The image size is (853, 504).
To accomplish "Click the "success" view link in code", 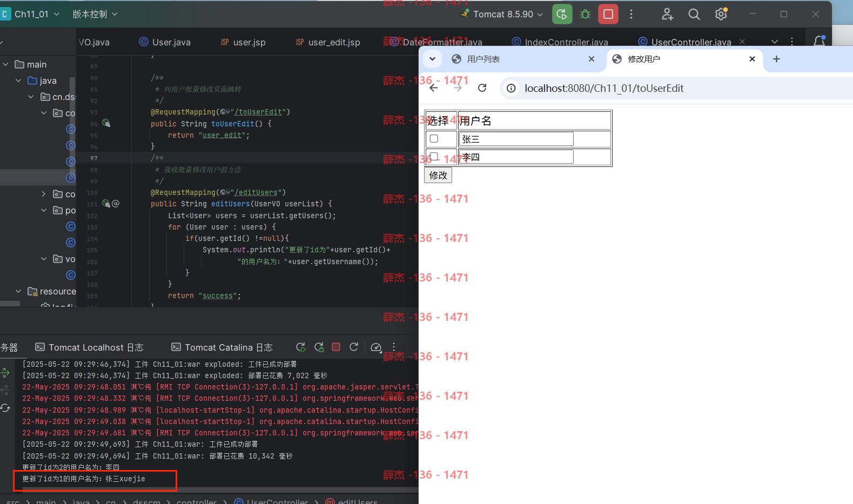I will (218, 295).
